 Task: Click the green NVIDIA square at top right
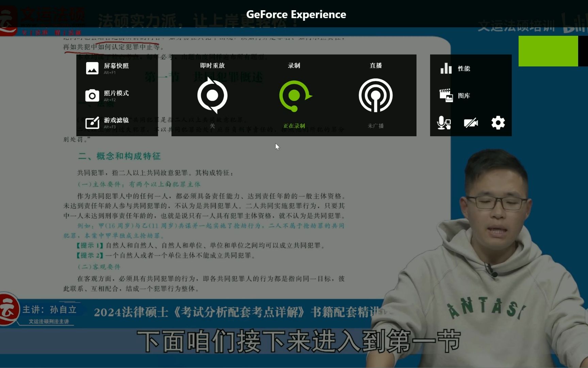pyautogui.click(x=548, y=51)
